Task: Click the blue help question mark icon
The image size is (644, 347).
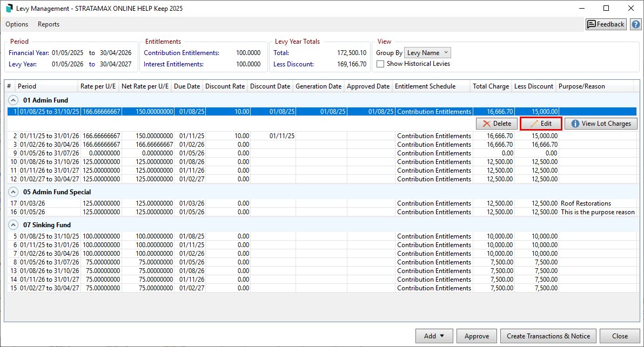Action: tap(636, 24)
